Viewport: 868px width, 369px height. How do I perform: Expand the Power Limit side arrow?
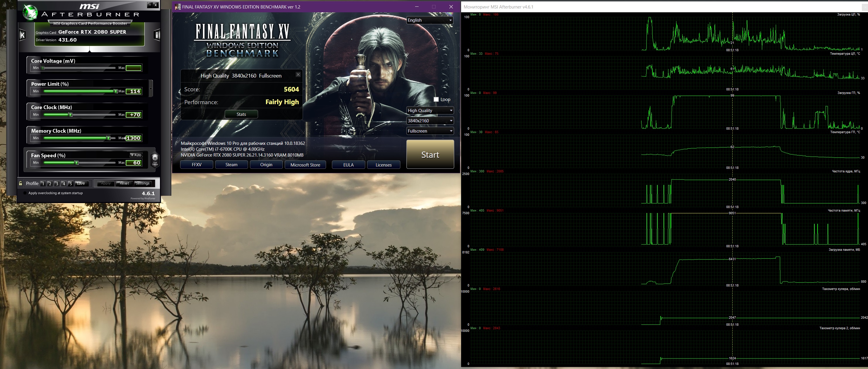point(151,89)
